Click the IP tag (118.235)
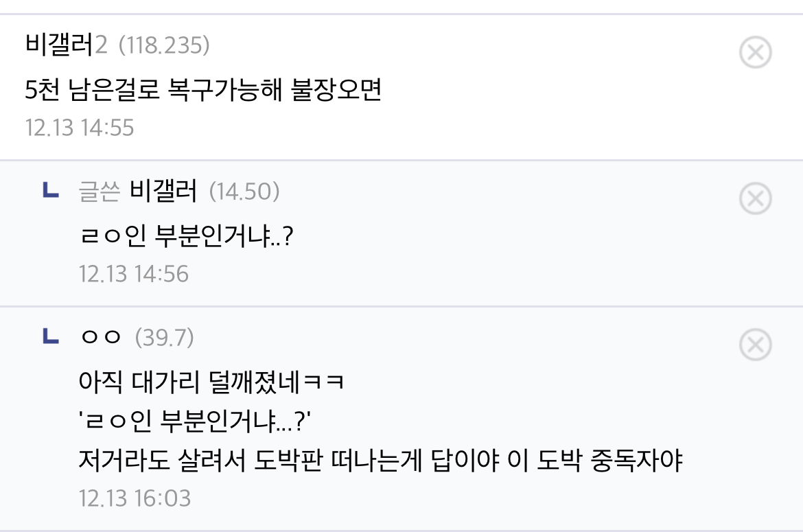803x532 pixels. point(164,46)
